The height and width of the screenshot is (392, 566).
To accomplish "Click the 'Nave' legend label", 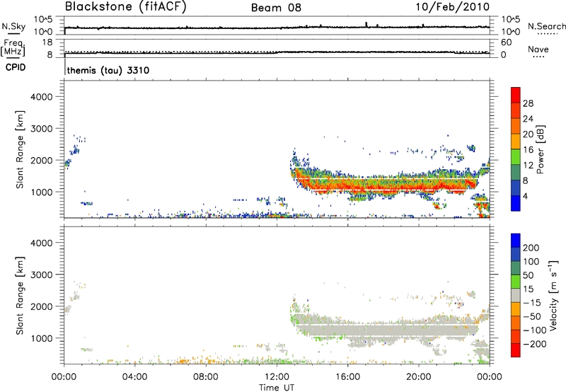I will tap(538, 49).
